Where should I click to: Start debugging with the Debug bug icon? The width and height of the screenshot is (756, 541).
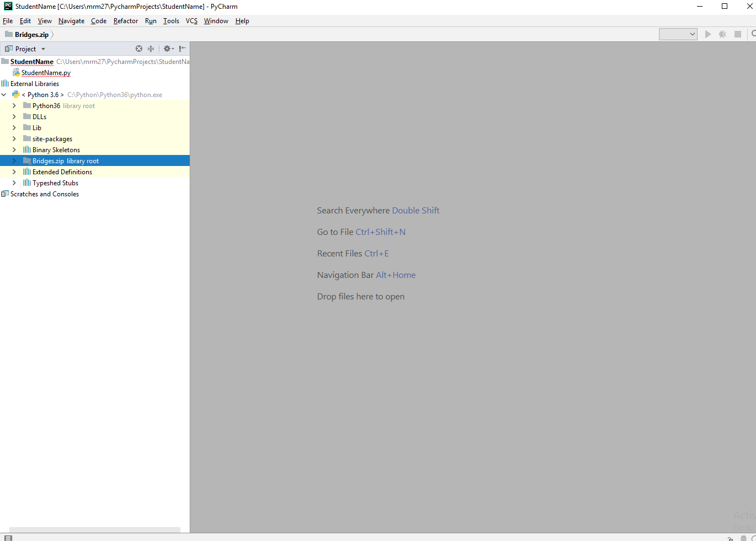pyautogui.click(x=722, y=34)
